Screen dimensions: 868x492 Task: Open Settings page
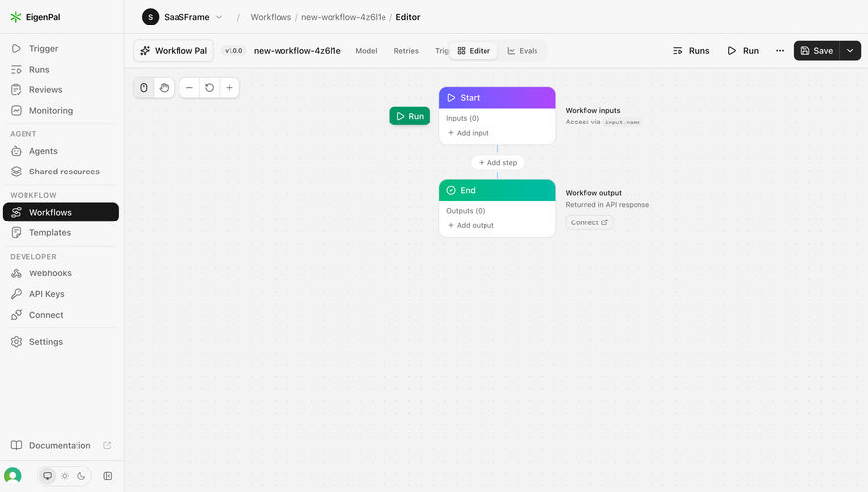(61, 341)
